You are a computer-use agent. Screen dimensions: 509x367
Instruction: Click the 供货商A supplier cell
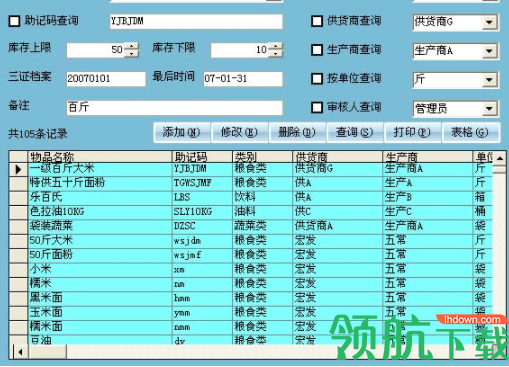(x=338, y=227)
